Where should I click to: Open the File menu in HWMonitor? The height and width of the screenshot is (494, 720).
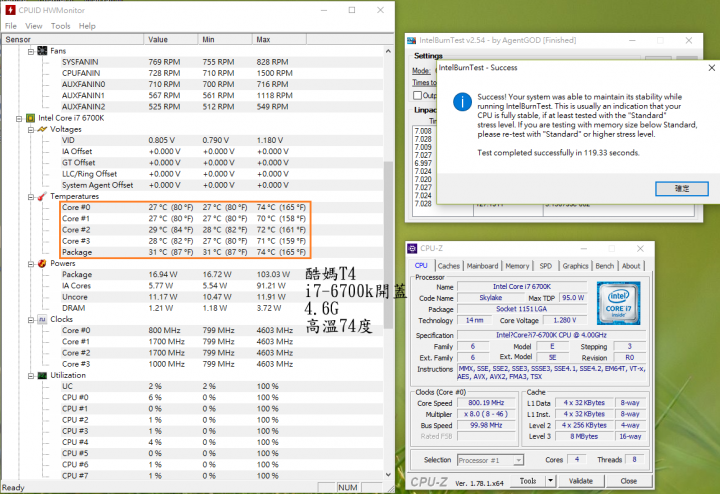pos(11,26)
